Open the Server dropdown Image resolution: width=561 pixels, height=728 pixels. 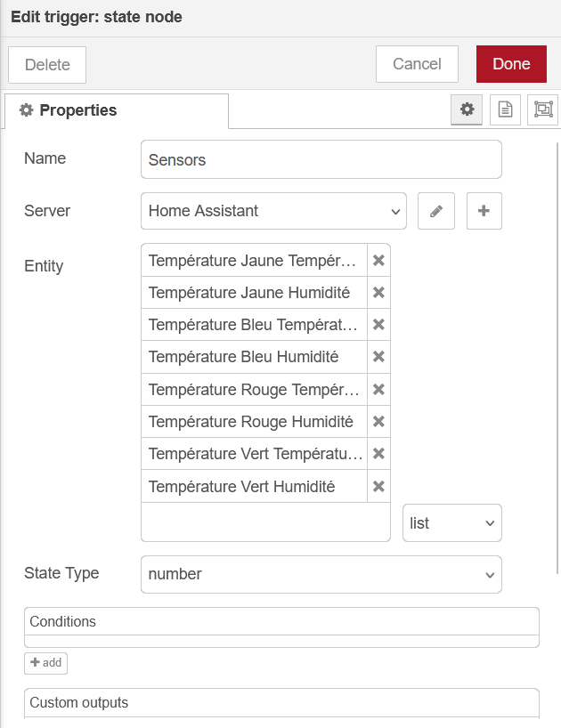coord(273,211)
